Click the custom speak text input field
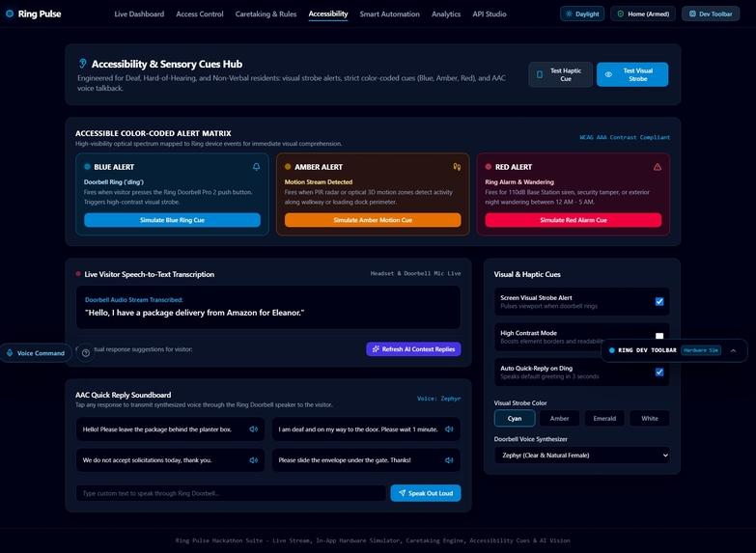Screen dimensions: 756x553 (231, 493)
